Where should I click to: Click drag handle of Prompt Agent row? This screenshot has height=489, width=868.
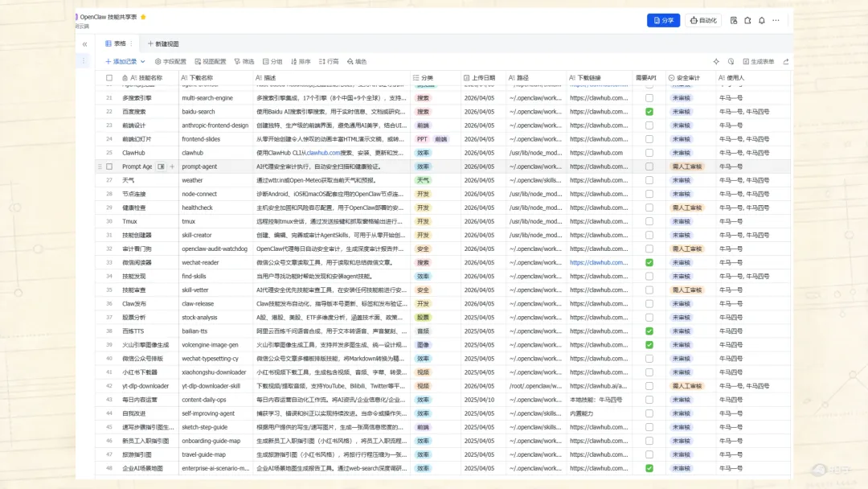100,166
